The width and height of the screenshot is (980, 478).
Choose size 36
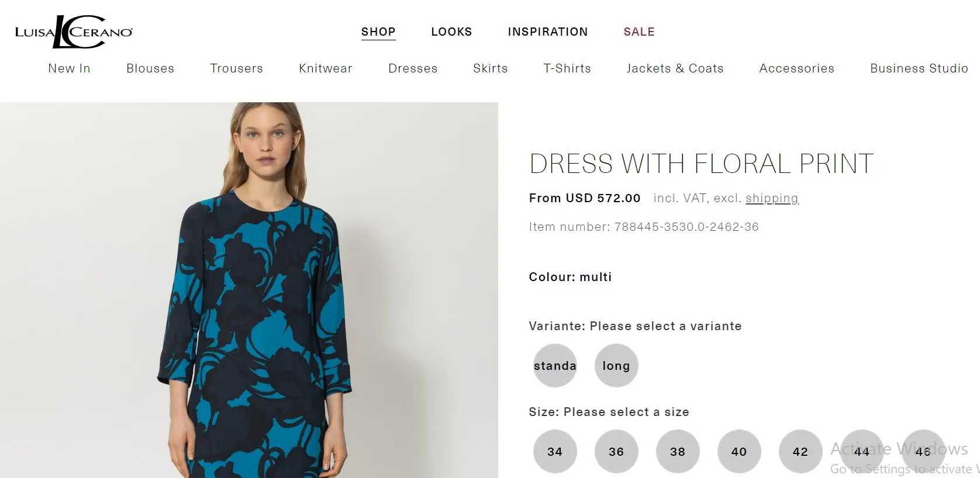616,452
